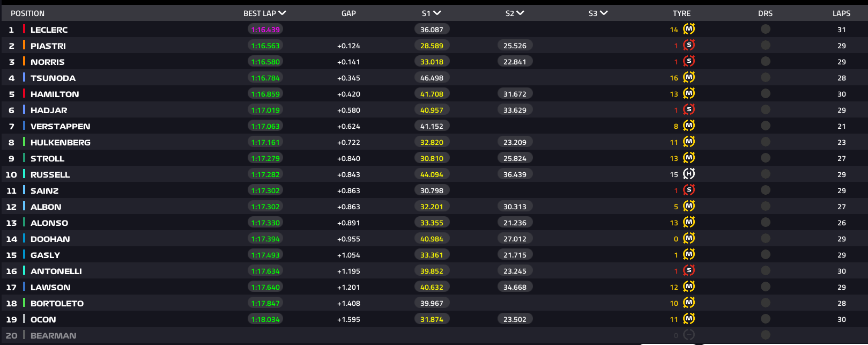Click the Position column header
This screenshot has width=868, height=345.
coord(27,13)
